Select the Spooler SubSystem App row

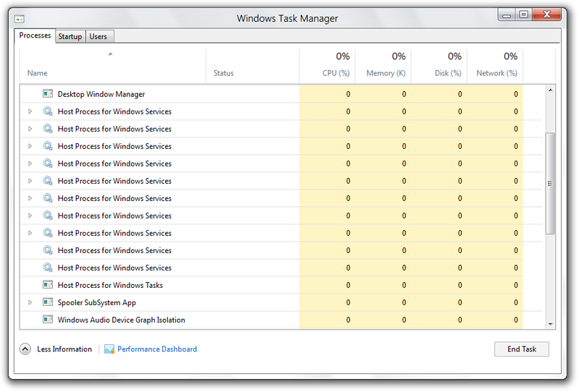point(282,302)
